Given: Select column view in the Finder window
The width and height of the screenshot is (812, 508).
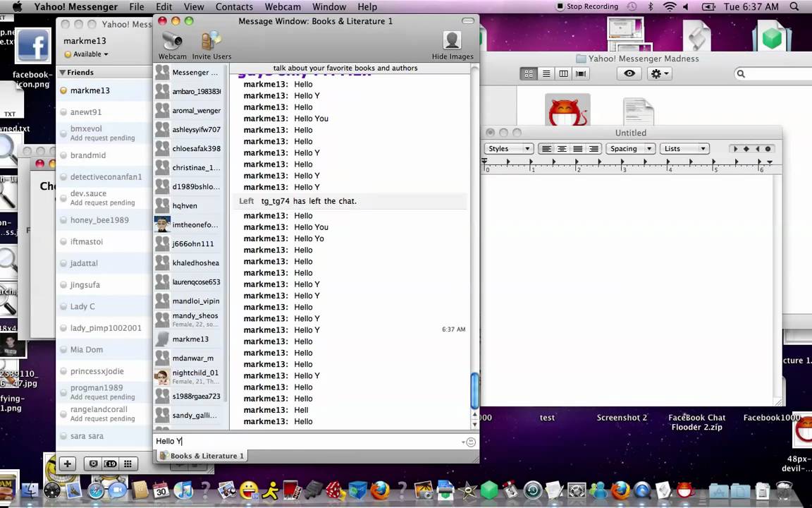Looking at the screenshot, I should 563,73.
